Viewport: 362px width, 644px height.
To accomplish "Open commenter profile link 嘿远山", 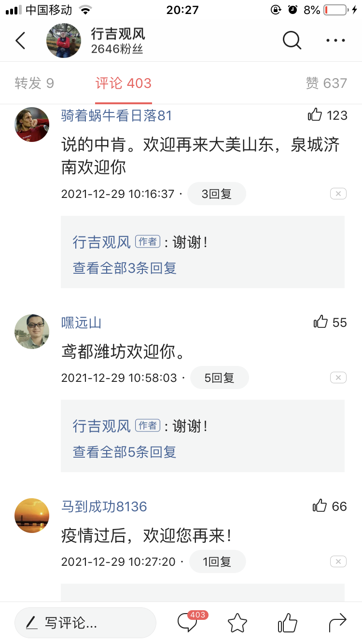I will click(x=81, y=322).
